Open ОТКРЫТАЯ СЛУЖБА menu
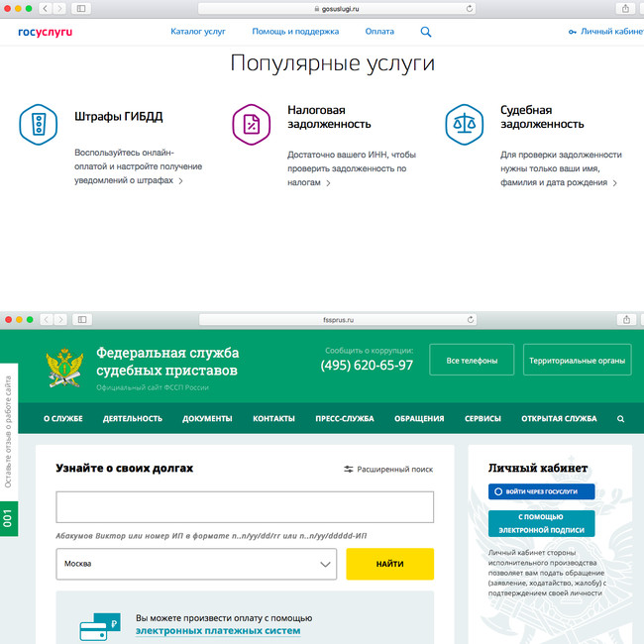 coord(559,418)
